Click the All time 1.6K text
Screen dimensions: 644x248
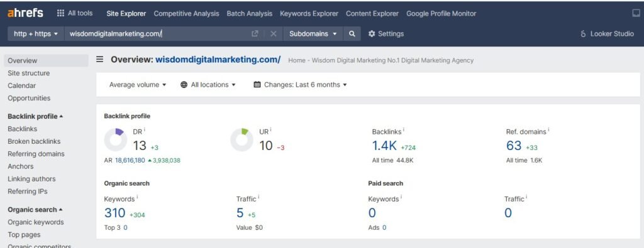[x=524, y=160]
